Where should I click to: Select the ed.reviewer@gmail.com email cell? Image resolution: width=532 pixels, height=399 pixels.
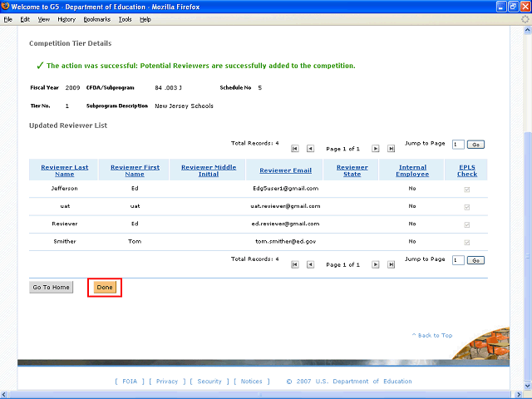pyautogui.click(x=285, y=224)
